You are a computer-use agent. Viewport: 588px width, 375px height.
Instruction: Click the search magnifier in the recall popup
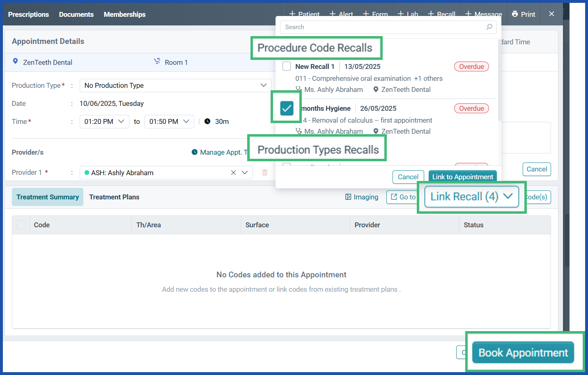[489, 27]
